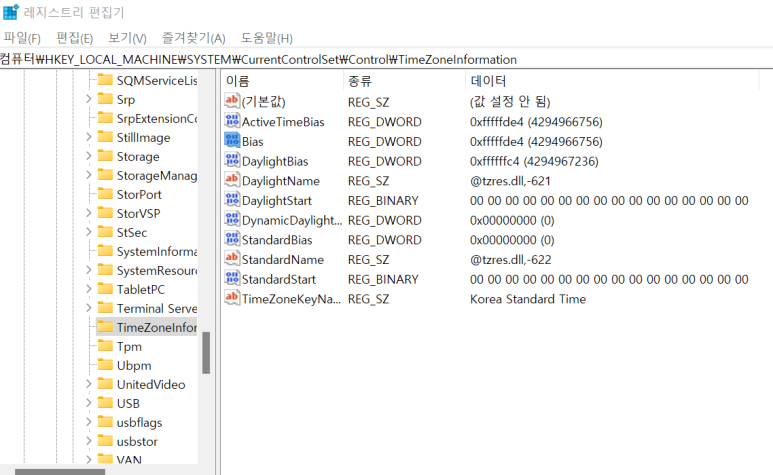
Task: Open the 파일(F) menu
Action: [22, 38]
